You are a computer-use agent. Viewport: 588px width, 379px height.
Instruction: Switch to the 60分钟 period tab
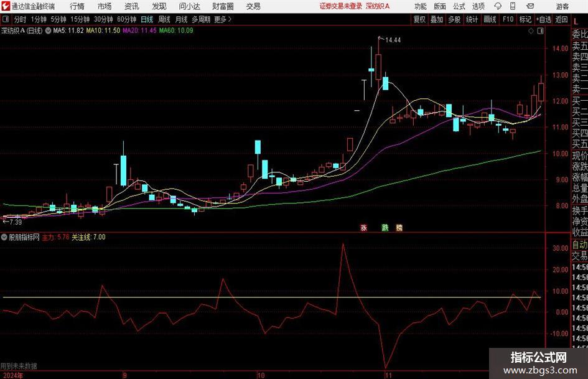(x=127, y=19)
